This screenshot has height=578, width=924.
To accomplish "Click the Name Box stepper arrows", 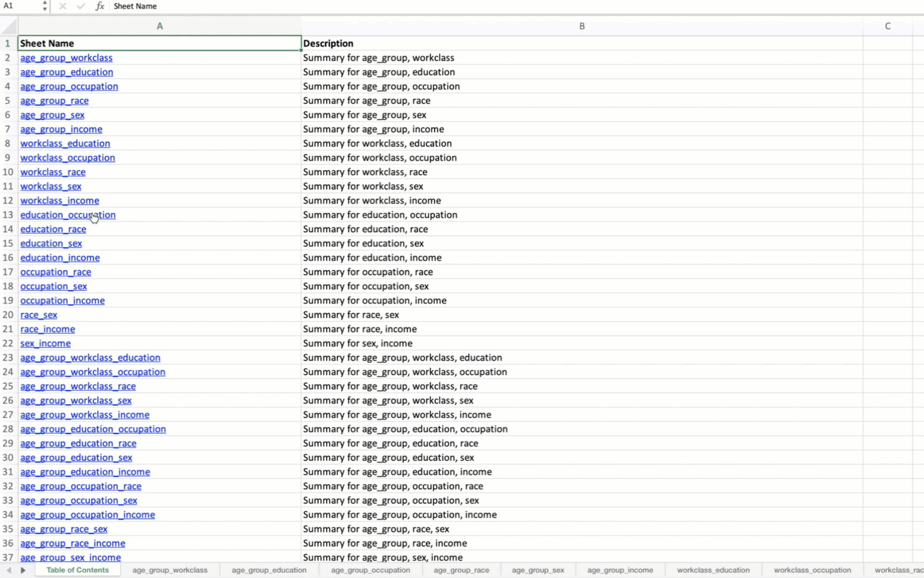I will (44, 6).
